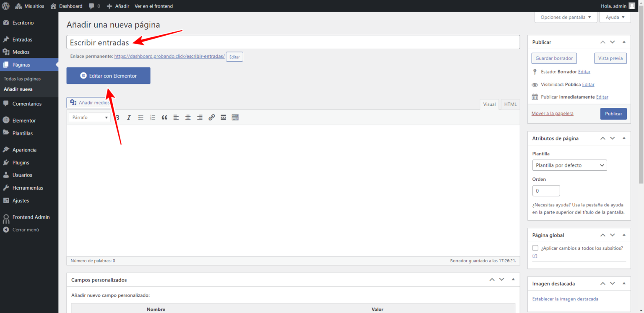Insert a bulleted list

click(140, 117)
